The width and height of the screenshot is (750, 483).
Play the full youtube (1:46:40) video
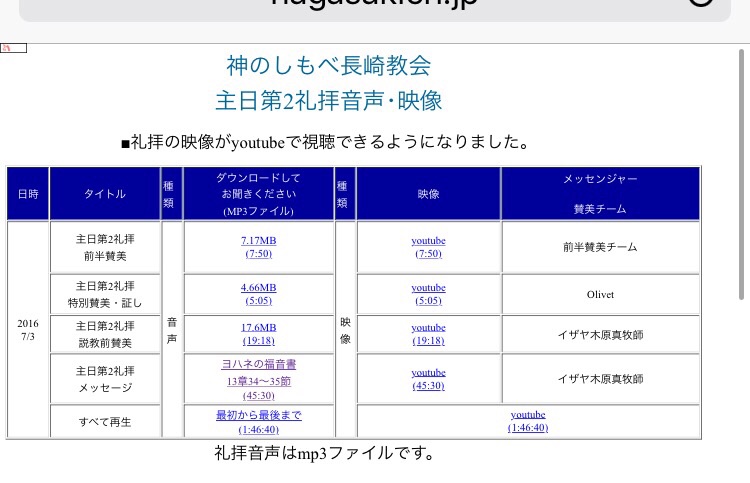(527, 421)
